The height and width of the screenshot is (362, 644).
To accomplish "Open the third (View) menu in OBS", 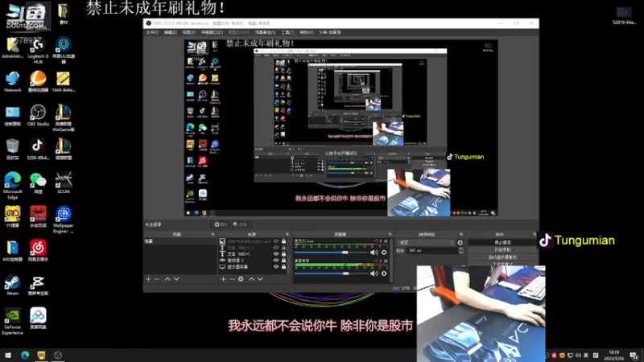I will point(188,32).
